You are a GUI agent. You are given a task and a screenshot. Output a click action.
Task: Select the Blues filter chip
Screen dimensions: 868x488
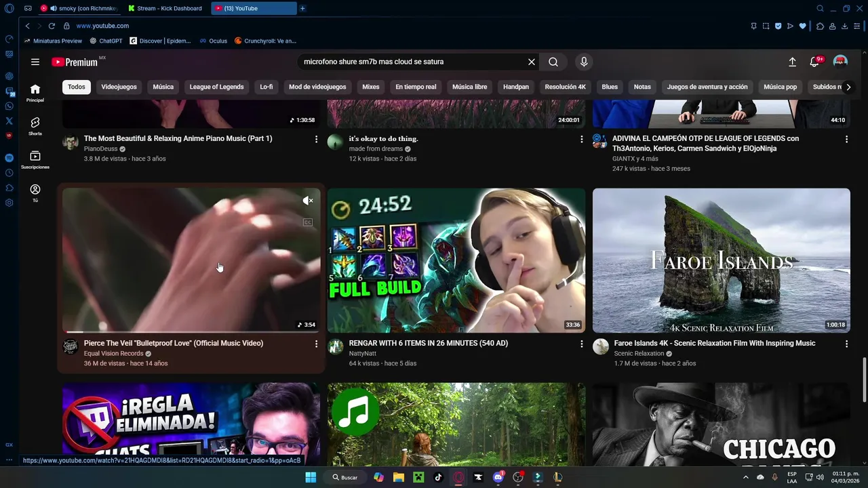click(610, 87)
